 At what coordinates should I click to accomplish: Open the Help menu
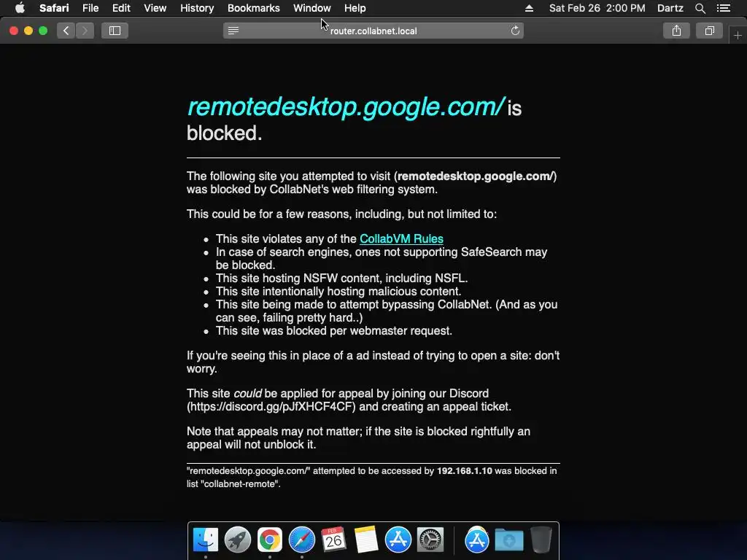click(x=355, y=8)
